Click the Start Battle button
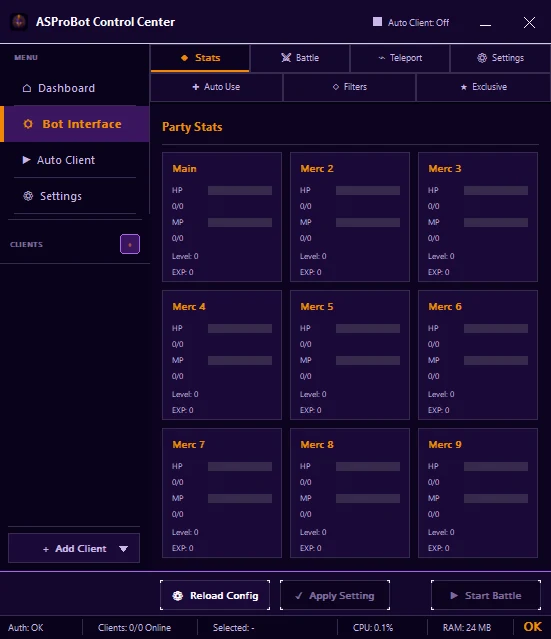 tap(486, 595)
